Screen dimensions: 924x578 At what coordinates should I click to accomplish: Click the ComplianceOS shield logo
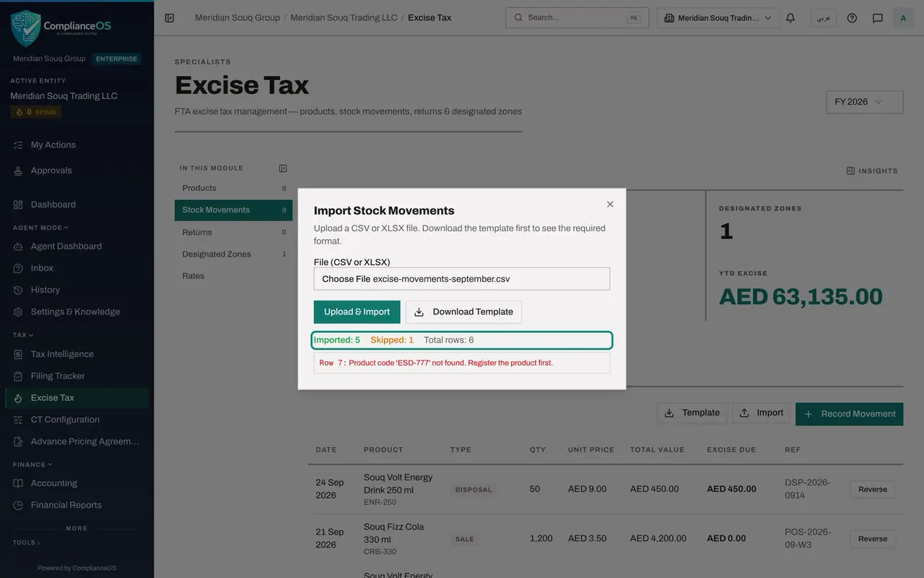click(x=26, y=28)
